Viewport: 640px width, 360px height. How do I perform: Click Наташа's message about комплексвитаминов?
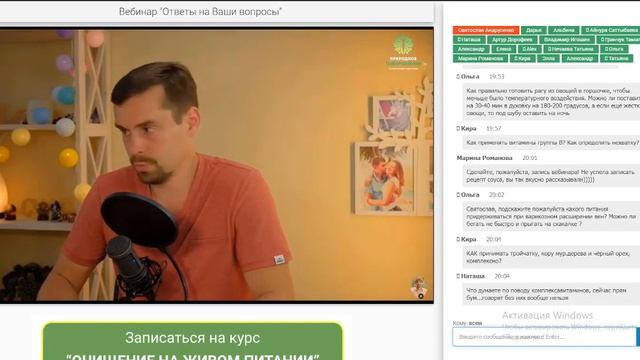pyautogui.click(x=551, y=294)
